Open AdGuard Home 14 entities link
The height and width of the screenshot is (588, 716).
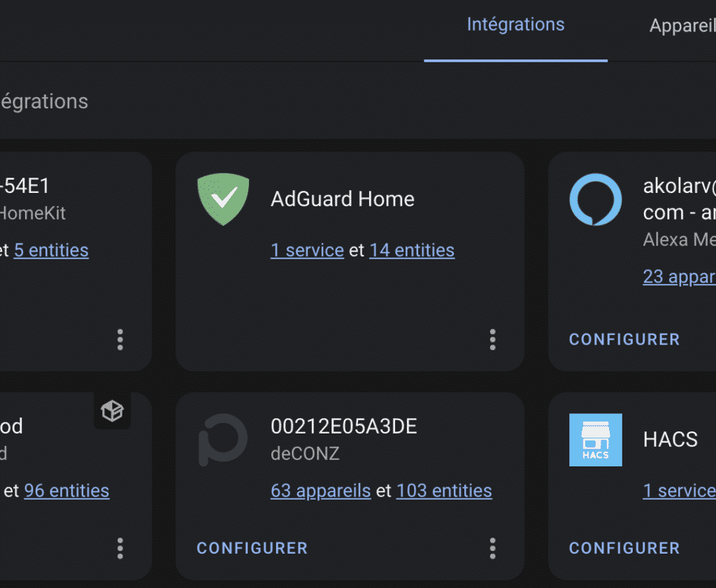click(412, 250)
